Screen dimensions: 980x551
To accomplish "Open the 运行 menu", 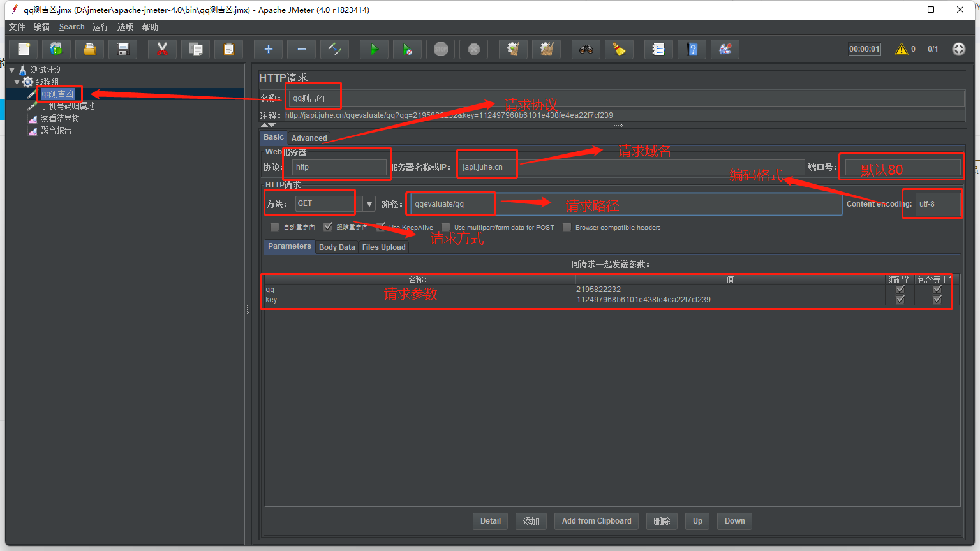I will [x=100, y=27].
